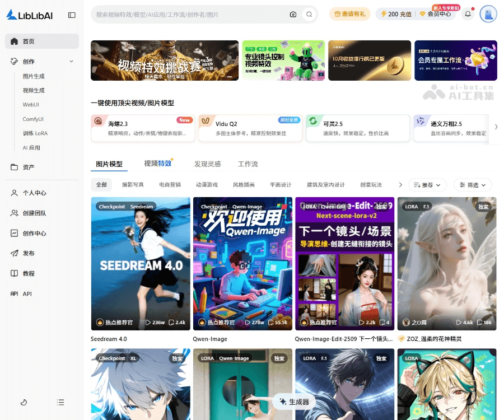The height and width of the screenshot is (420, 504).
Task: Open 资产 folder in sidebar
Action: (x=28, y=167)
